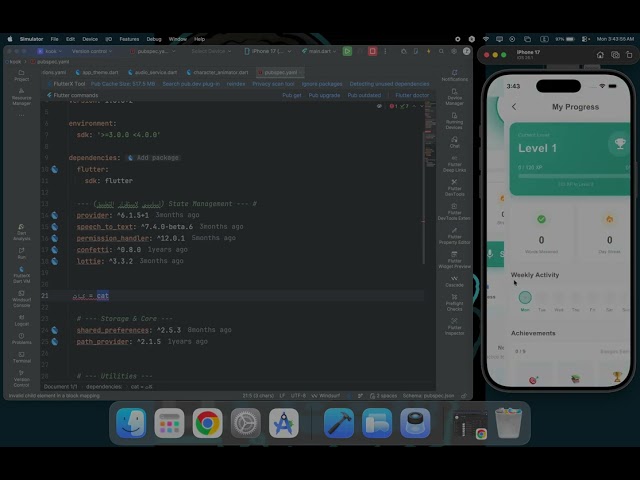This screenshot has height=480, width=640.
Task: Select the Mon circle in Weekly Activity
Action: 525,297
